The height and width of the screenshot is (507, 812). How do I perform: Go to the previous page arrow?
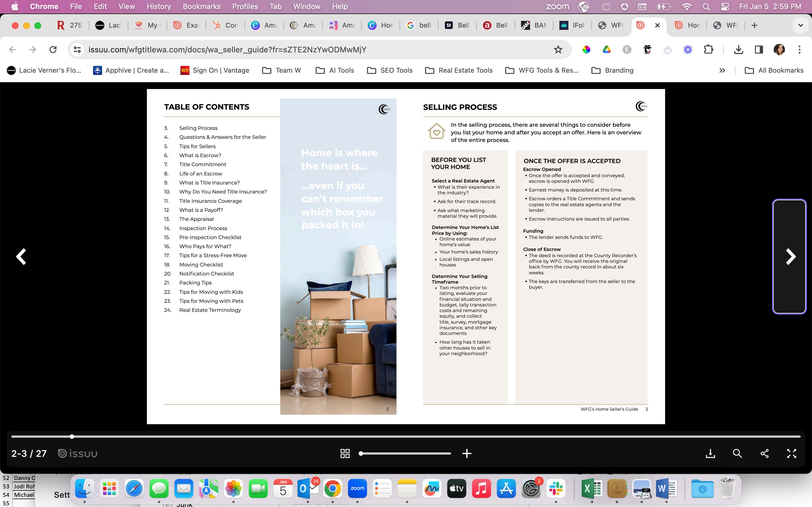(x=21, y=257)
